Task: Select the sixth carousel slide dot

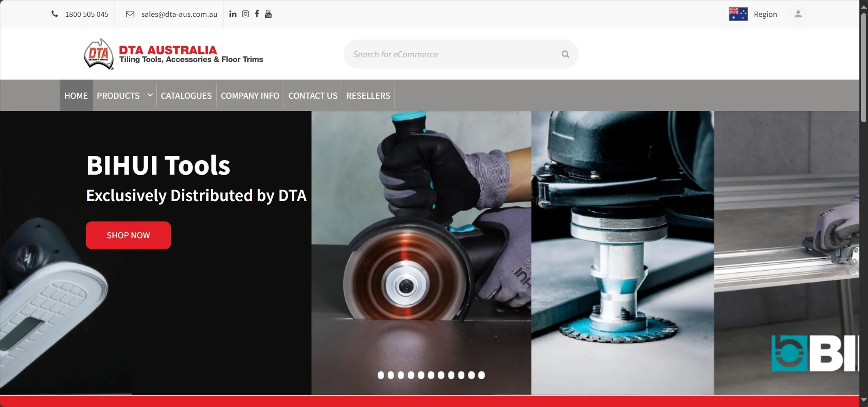Action: point(431,375)
